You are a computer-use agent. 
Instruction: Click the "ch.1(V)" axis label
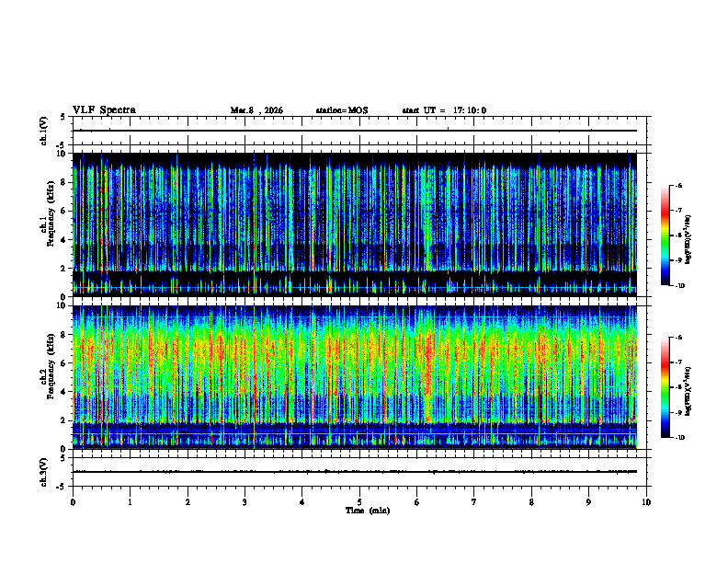tap(44, 131)
